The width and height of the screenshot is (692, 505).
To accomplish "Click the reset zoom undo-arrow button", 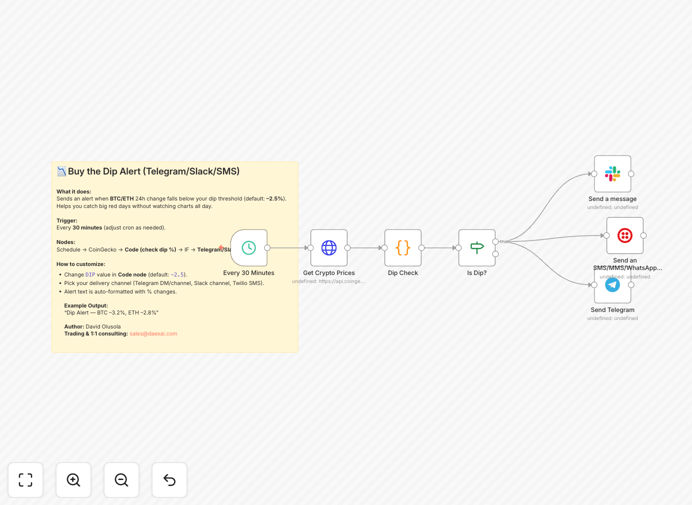I will tap(169, 480).
